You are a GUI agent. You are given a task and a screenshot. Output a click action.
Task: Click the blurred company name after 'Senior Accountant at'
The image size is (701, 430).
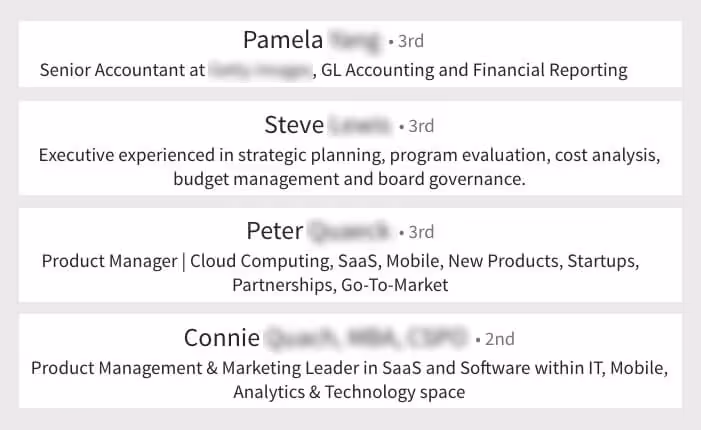tap(260, 70)
